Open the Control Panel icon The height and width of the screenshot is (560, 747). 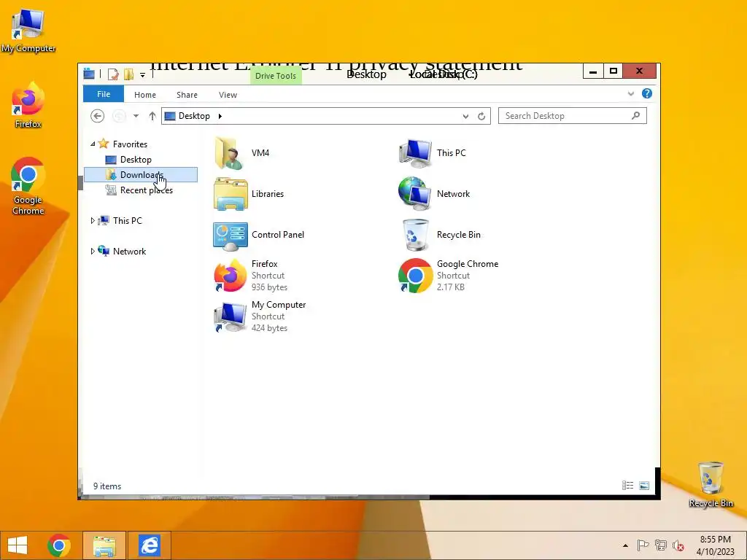click(231, 236)
